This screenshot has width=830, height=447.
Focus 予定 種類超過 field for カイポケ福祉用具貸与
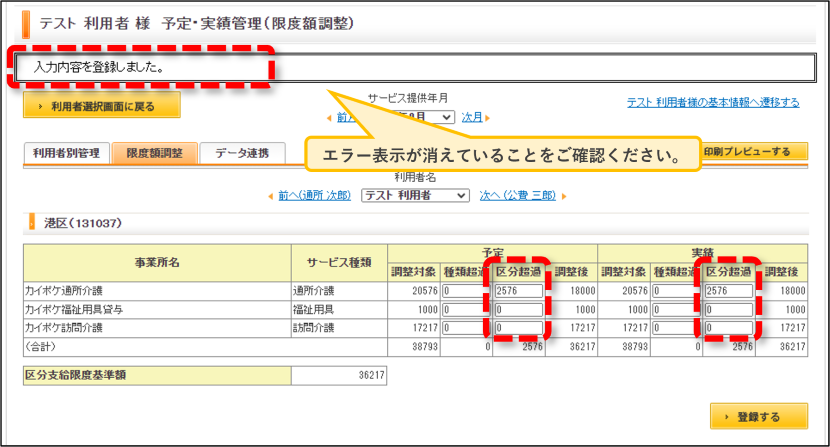pos(464,309)
